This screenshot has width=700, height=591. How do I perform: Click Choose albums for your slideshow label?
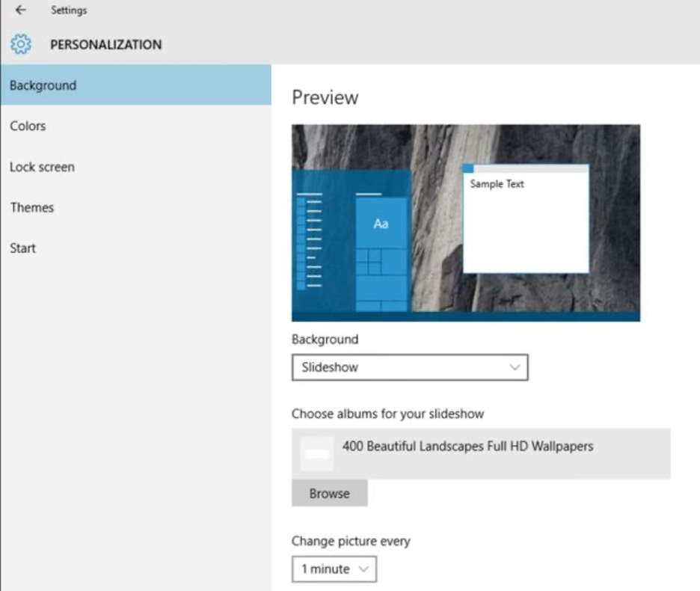click(387, 414)
